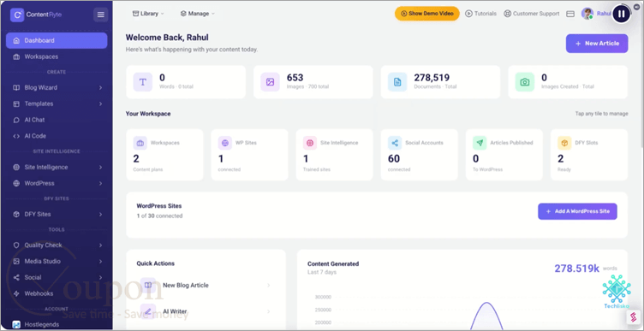Image resolution: width=644 pixels, height=331 pixels.
Task: Click the 278.519k words value
Action: click(x=576, y=269)
